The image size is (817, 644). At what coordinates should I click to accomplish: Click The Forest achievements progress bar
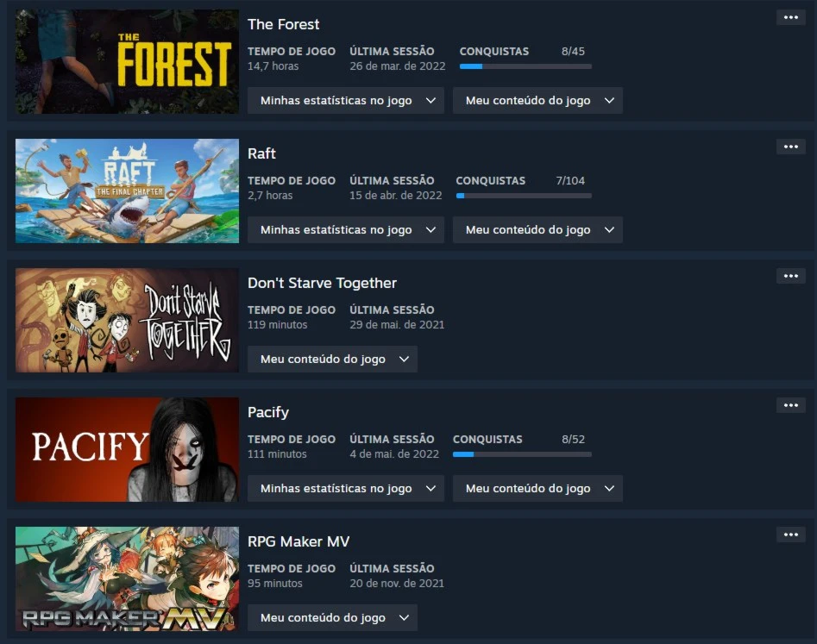click(x=525, y=66)
